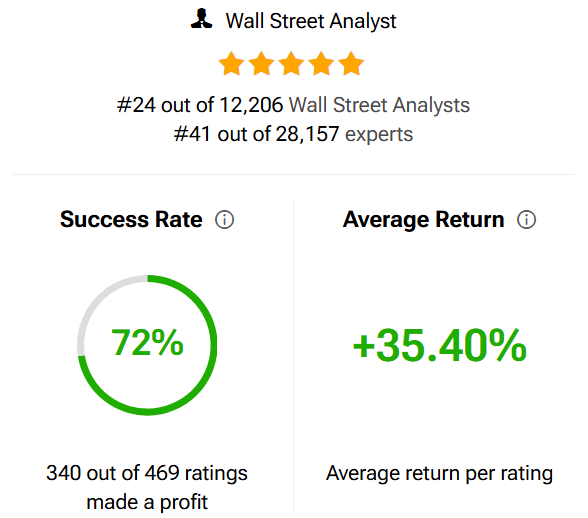
Task: Click the Average return per rating caption
Action: [440, 474]
